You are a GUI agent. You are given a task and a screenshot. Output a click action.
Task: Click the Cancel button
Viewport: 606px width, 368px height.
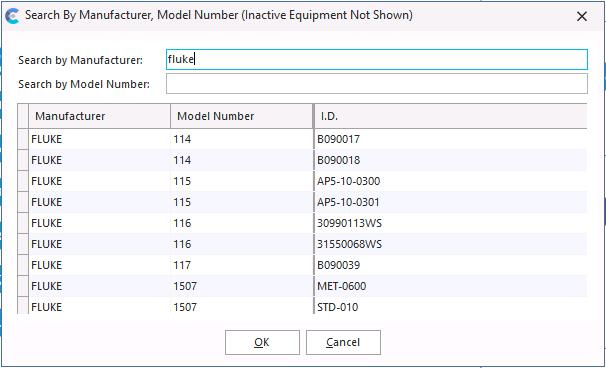pyautogui.click(x=343, y=342)
